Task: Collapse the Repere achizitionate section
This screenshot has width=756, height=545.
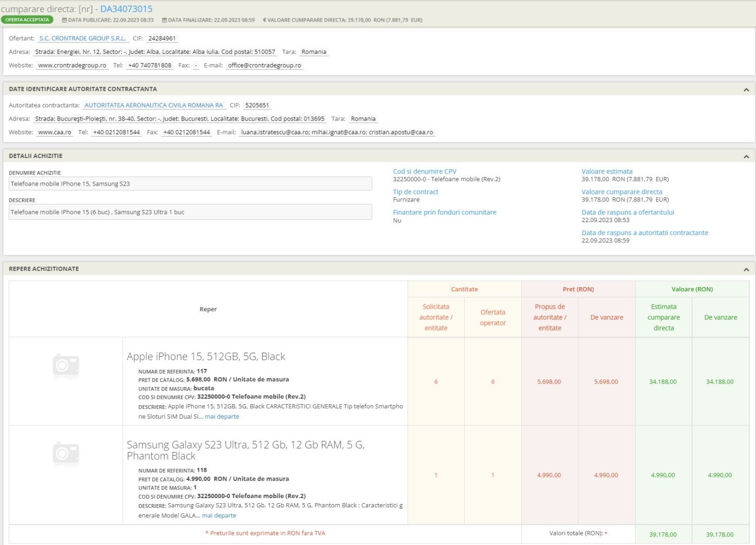Action: click(746, 269)
